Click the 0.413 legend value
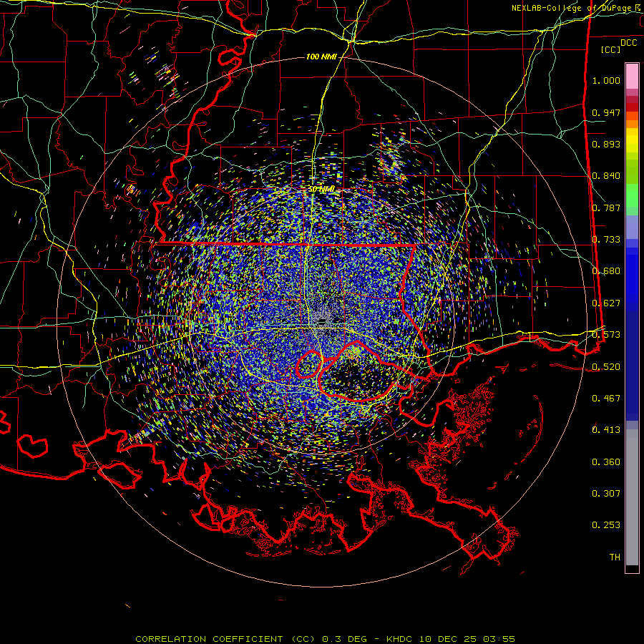 point(606,430)
